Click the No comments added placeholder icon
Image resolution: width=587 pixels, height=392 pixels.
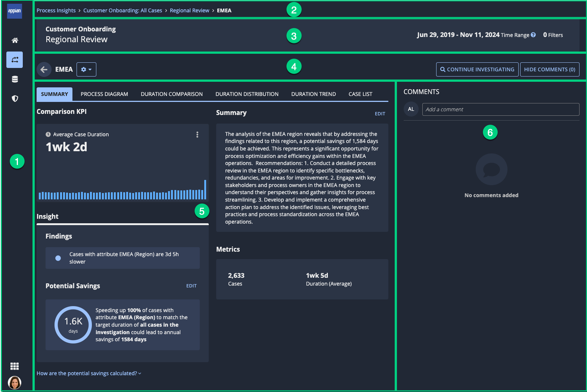[x=491, y=169]
